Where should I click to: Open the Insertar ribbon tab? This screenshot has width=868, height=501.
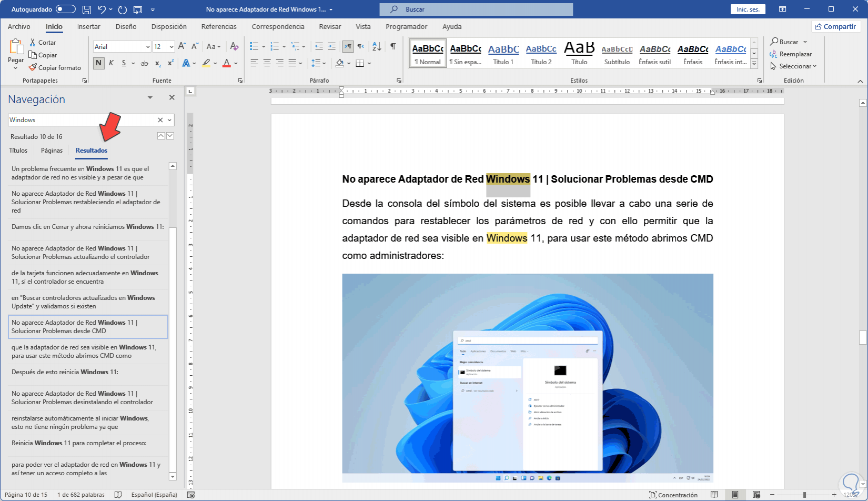click(88, 27)
